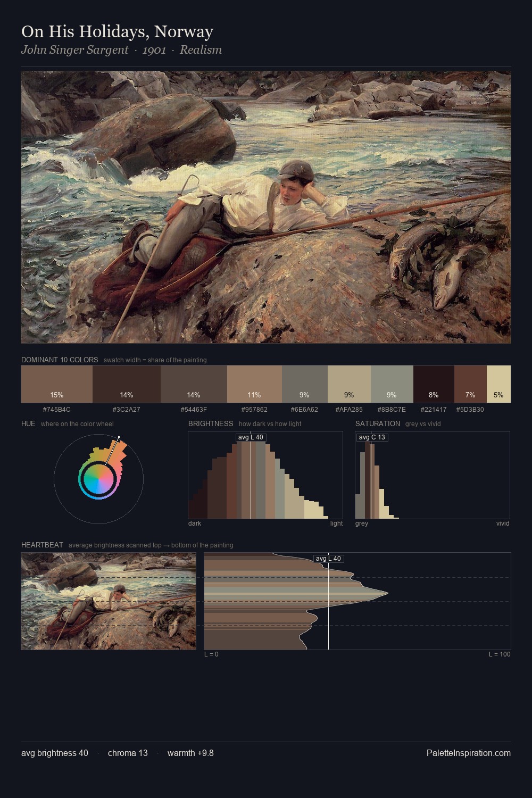The width and height of the screenshot is (532, 798).
Task: Click the hex code #54463F label
Action: tap(194, 410)
